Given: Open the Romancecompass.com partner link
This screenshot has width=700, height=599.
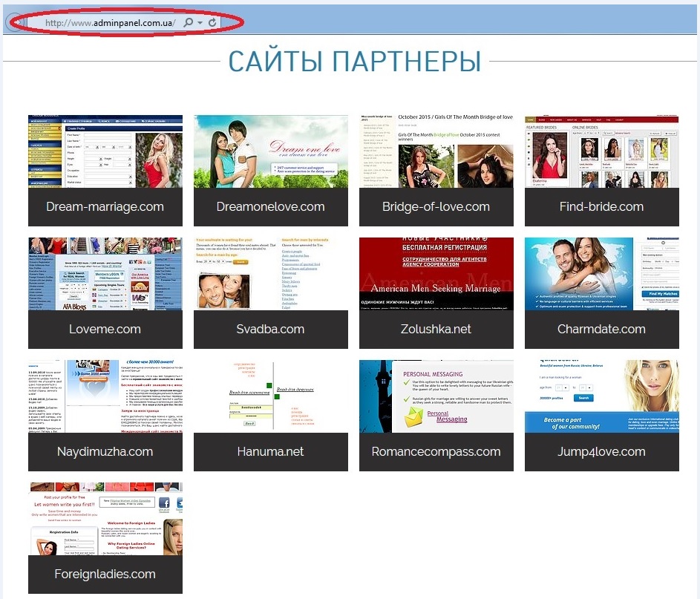Looking at the screenshot, I should (x=436, y=452).
